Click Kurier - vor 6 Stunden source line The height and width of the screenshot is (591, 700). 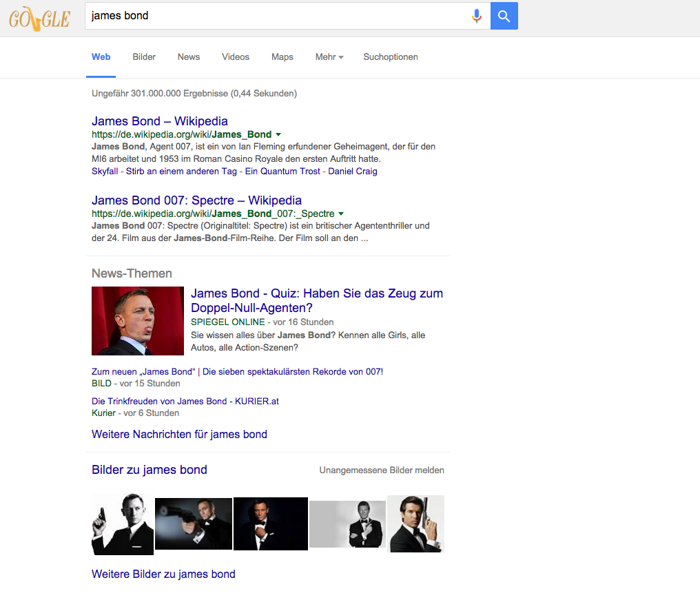tap(135, 413)
